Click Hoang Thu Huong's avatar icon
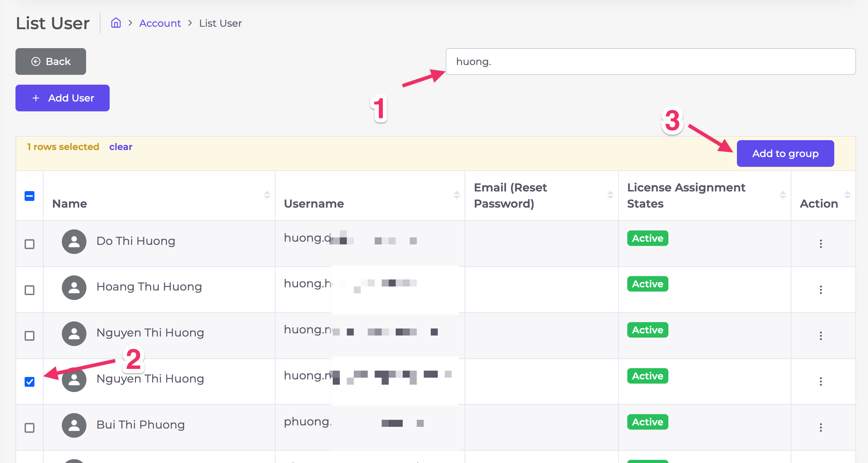 pyautogui.click(x=74, y=288)
